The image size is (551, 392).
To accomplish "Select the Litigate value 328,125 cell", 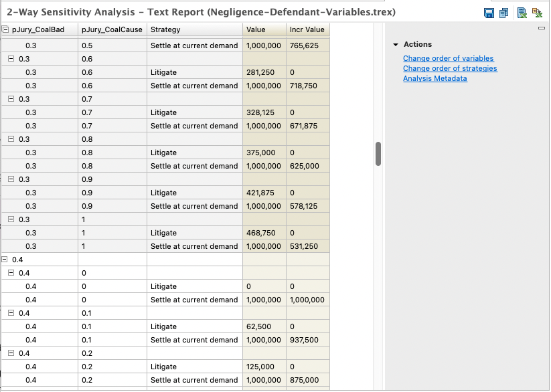I will (x=264, y=112).
